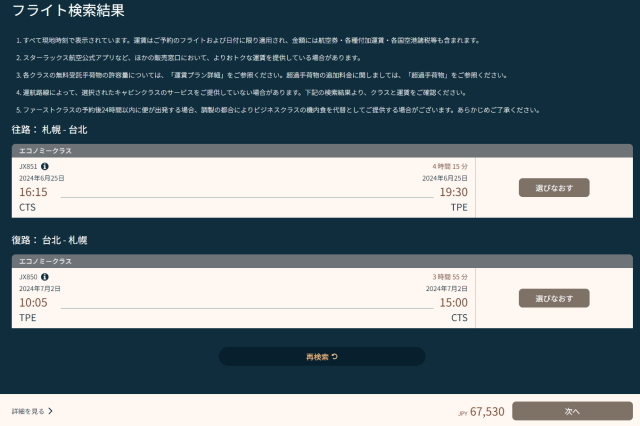Click the info icon next to JX850
The image size is (640, 426).
pyautogui.click(x=45, y=276)
